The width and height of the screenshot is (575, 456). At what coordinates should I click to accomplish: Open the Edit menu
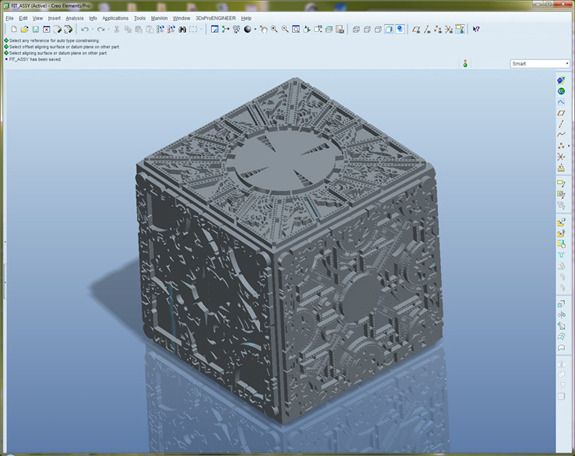pos(23,18)
